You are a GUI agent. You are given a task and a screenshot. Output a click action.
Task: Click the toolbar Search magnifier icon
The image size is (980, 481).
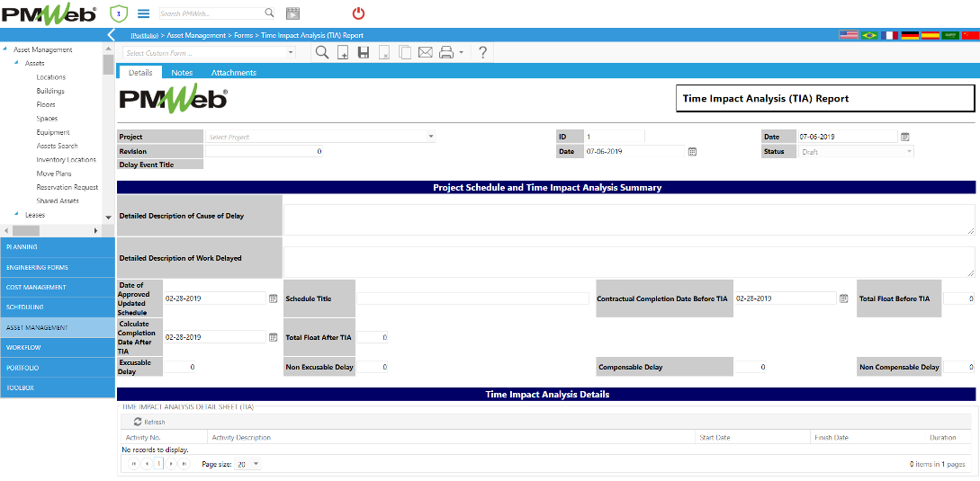322,53
